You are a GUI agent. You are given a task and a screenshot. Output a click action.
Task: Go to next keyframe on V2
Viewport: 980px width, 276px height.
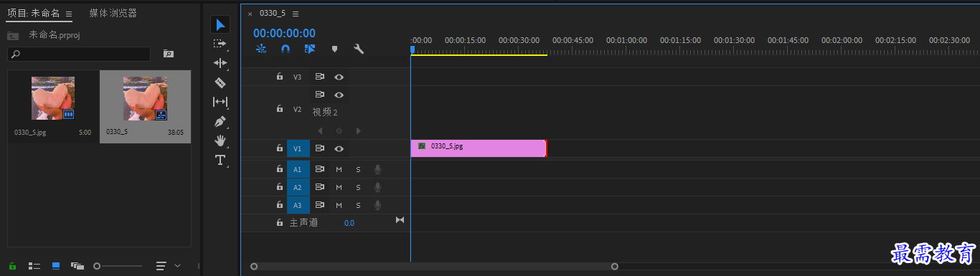click(358, 130)
